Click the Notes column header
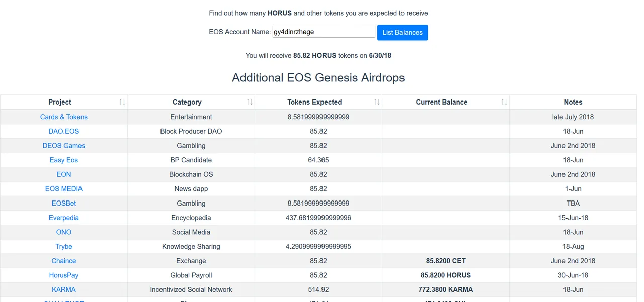 [573, 102]
